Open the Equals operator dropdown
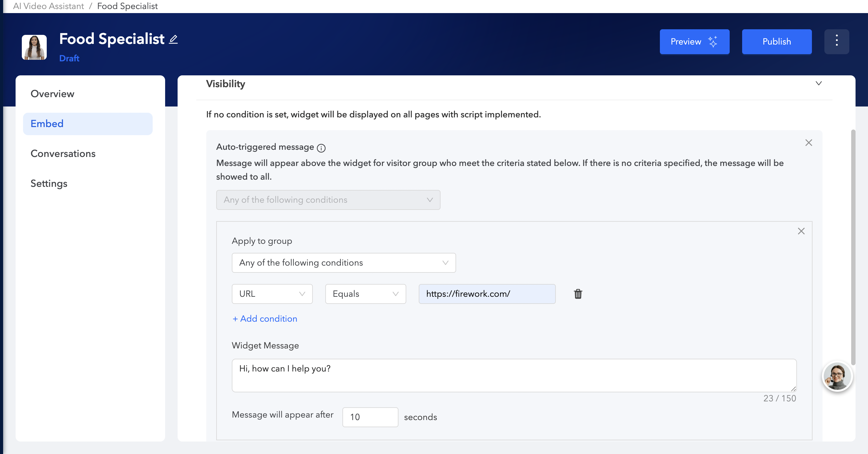Viewport: 868px width, 454px height. click(x=365, y=294)
